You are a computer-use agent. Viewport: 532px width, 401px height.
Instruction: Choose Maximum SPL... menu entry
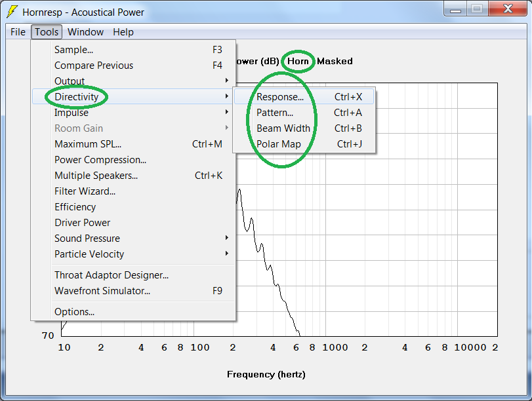[x=133, y=144]
